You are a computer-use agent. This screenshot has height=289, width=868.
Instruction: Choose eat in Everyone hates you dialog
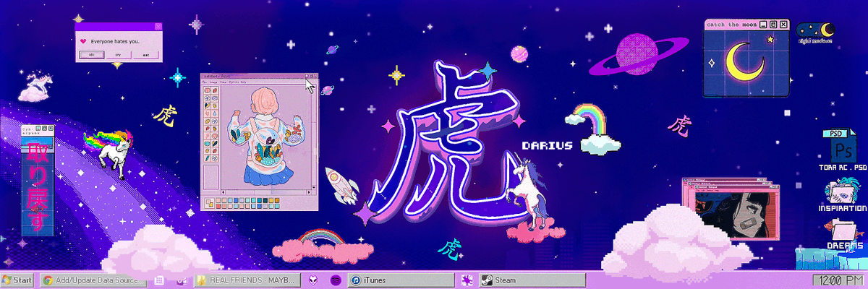145,55
